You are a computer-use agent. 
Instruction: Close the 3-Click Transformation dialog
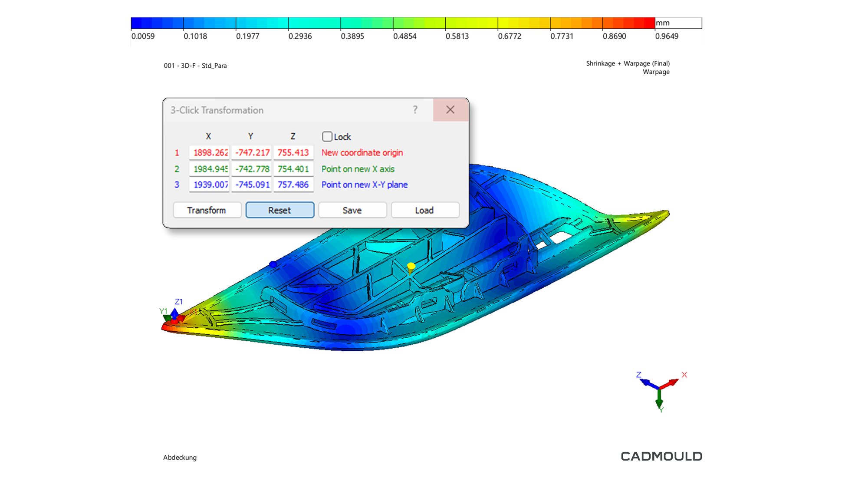click(450, 110)
